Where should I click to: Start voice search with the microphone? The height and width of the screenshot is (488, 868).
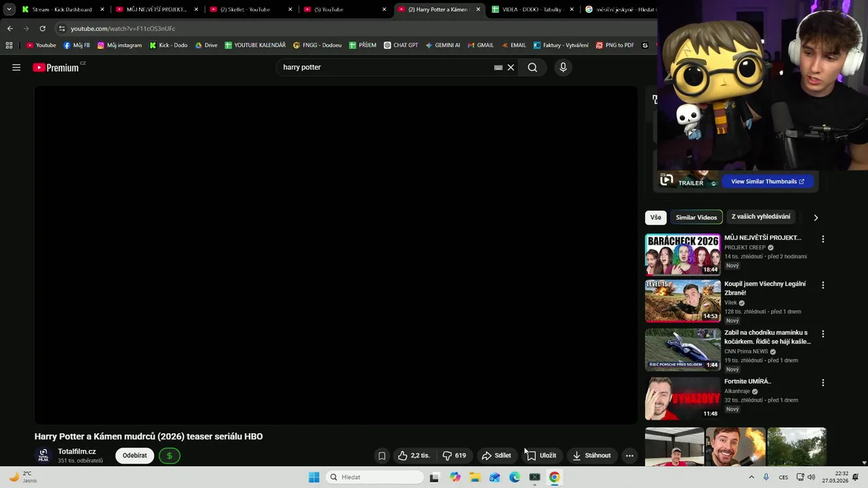pyautogui.click(x=563, y=67)
